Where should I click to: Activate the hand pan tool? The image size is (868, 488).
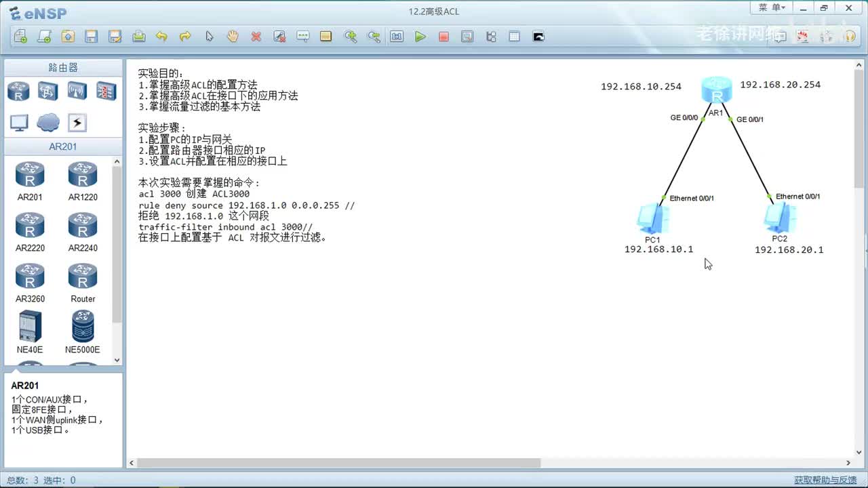[x=233, y=37]
